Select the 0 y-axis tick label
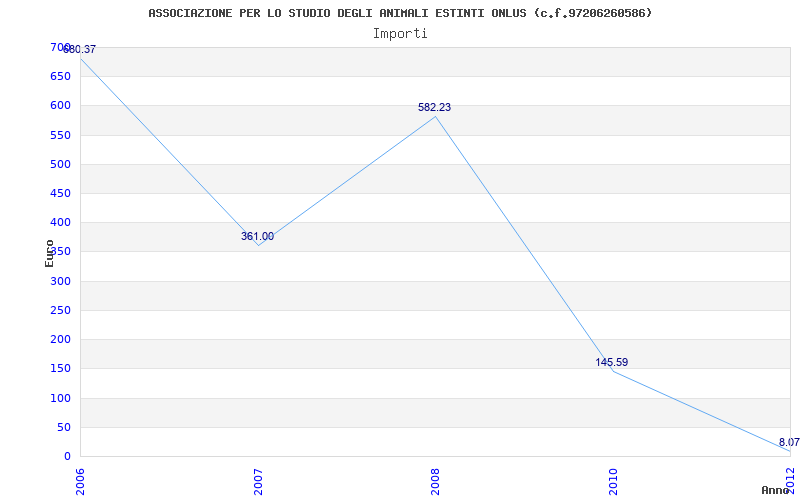Viewport: 800px width, 500px height. [x=66, y=456]
